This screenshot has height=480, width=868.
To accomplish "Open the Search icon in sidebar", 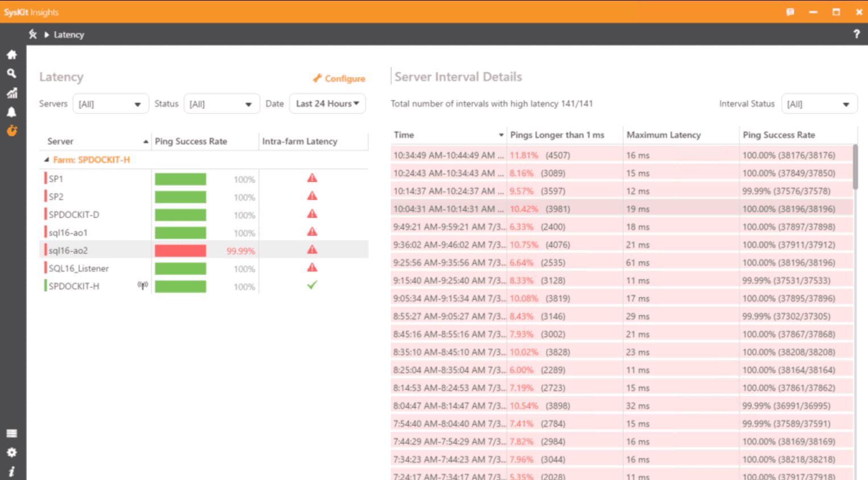I will click(11, 73).
